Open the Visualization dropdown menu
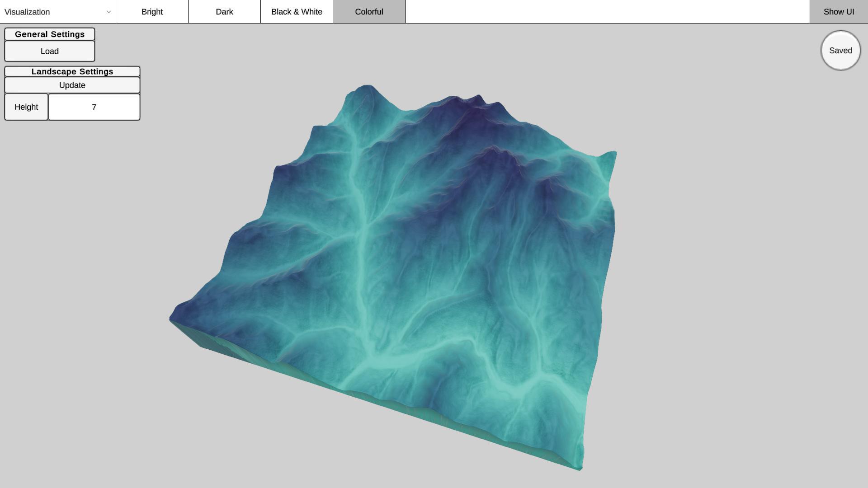This screenshot has width=868, height=488. click(x=50, y=12)
